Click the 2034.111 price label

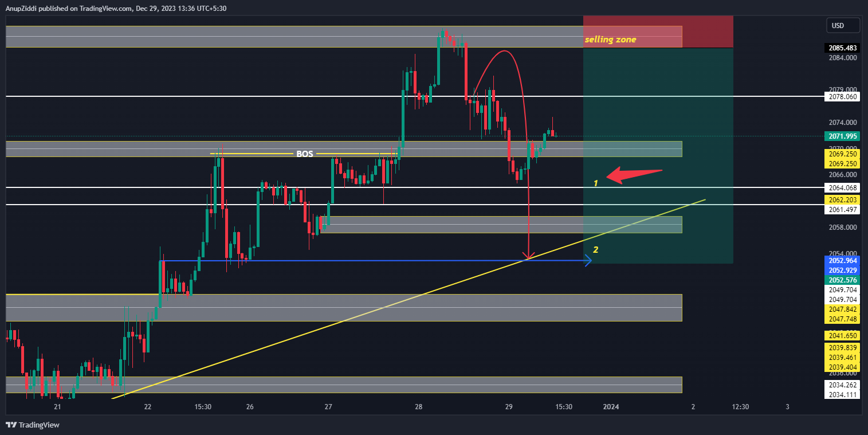[843, 395]
